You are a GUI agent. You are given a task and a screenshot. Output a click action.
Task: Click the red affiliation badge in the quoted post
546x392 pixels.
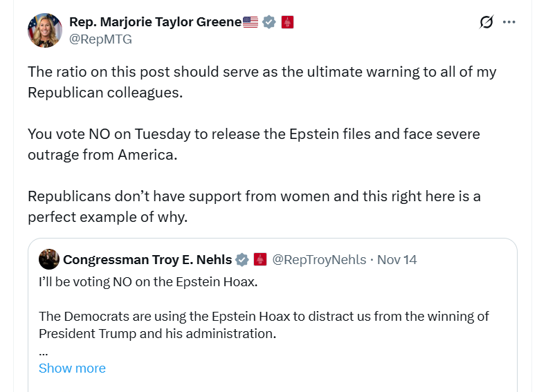coord(260,260)
